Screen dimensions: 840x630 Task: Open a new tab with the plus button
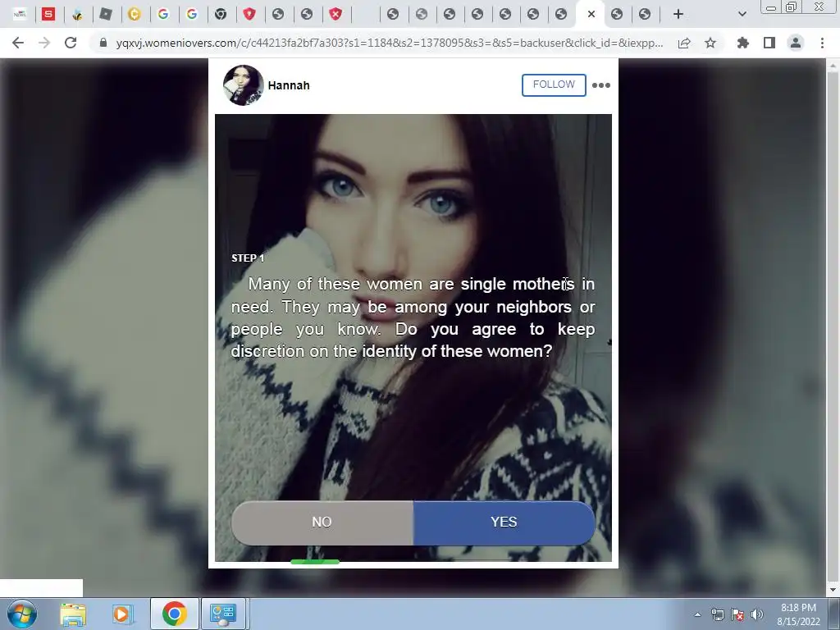coord(678,14)
